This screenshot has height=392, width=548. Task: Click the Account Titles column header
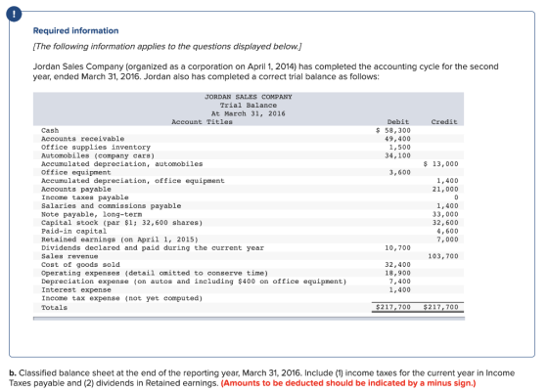202,122
